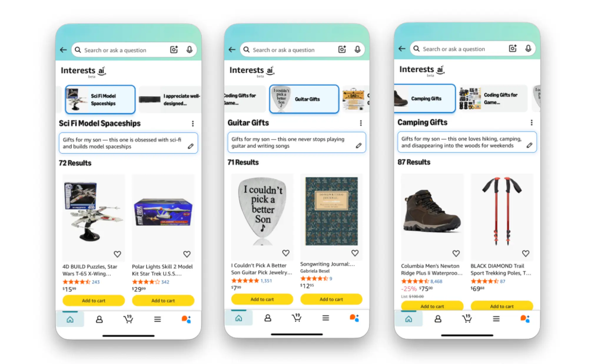Viewport: 596px width, 364px height.
Task: Favorite the BLACK DIAMOND trekking poles heart
Action: [526, 253]
